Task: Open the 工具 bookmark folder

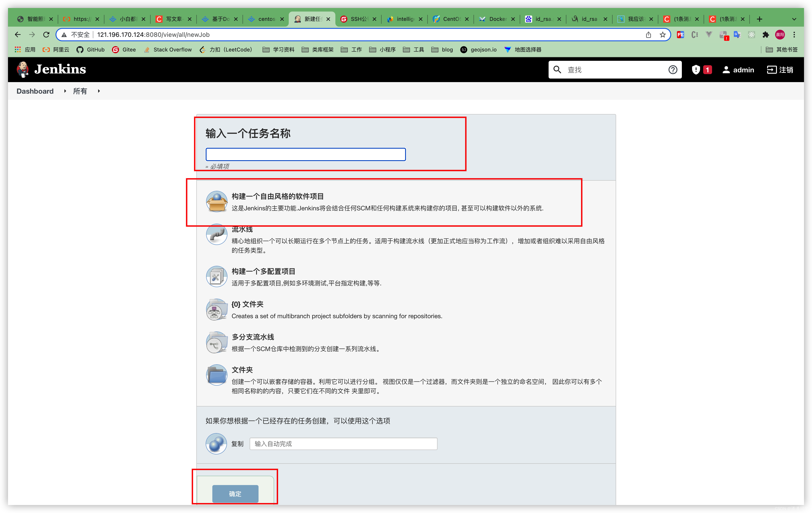Action: click(x=413, y=49)
